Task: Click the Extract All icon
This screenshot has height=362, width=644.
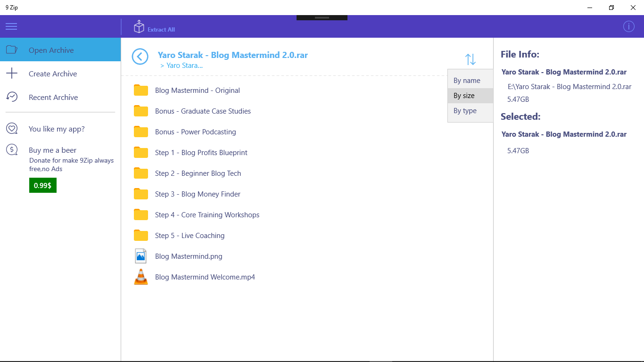Action: [x=139, y=27]
